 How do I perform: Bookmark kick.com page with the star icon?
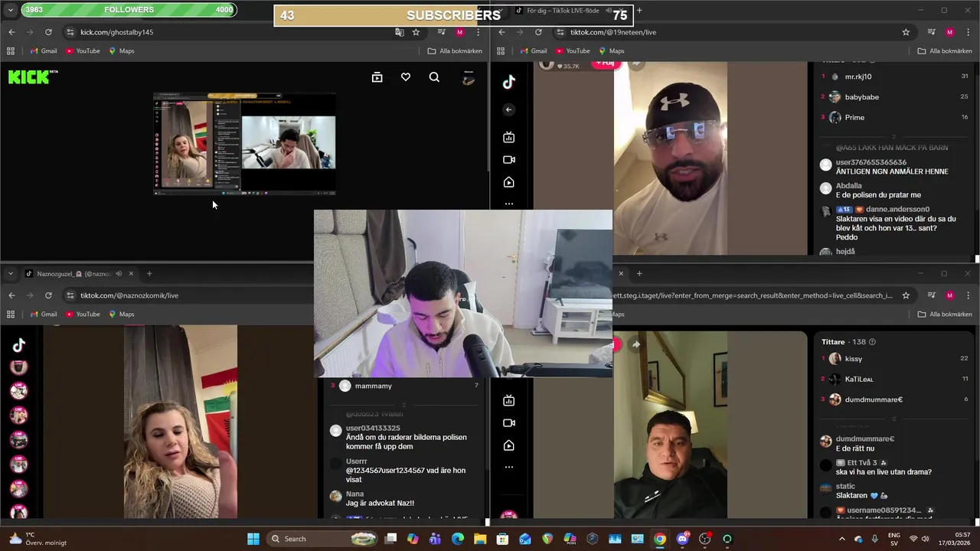(416, 32)
